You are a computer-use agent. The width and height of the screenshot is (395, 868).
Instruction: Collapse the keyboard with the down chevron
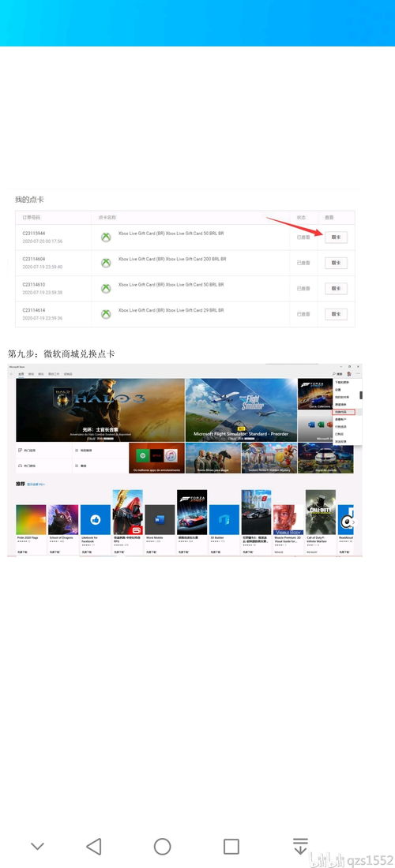37,847
